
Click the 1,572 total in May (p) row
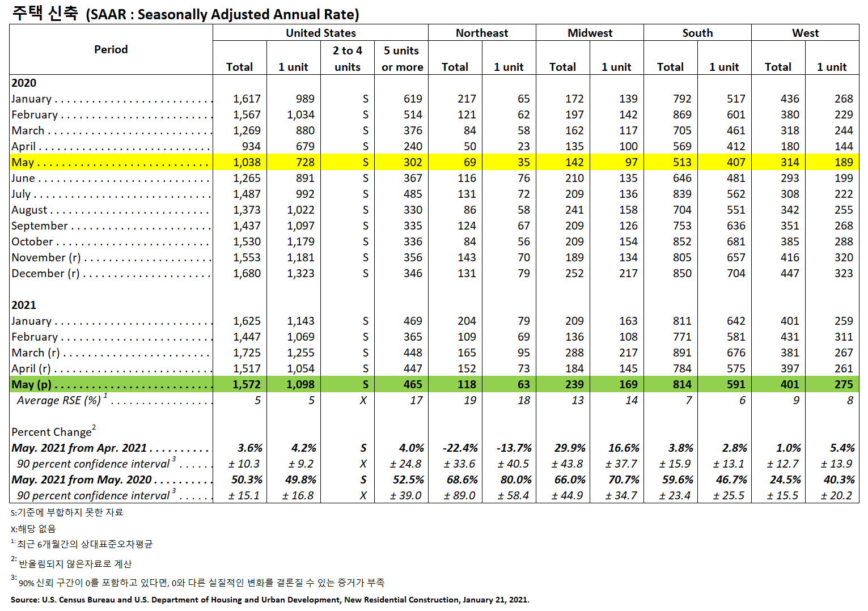point(247,384)
